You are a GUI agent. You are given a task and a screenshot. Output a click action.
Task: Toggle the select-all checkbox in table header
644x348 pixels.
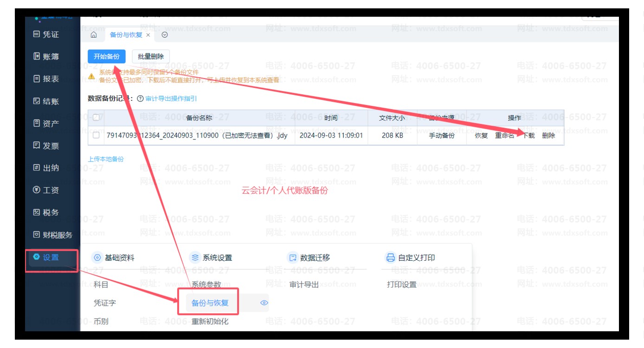96,118
